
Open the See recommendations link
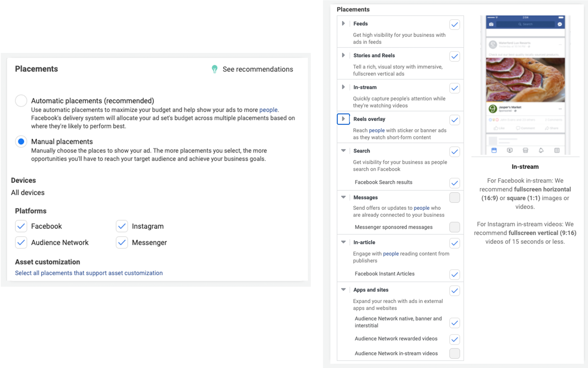(257, 69)
